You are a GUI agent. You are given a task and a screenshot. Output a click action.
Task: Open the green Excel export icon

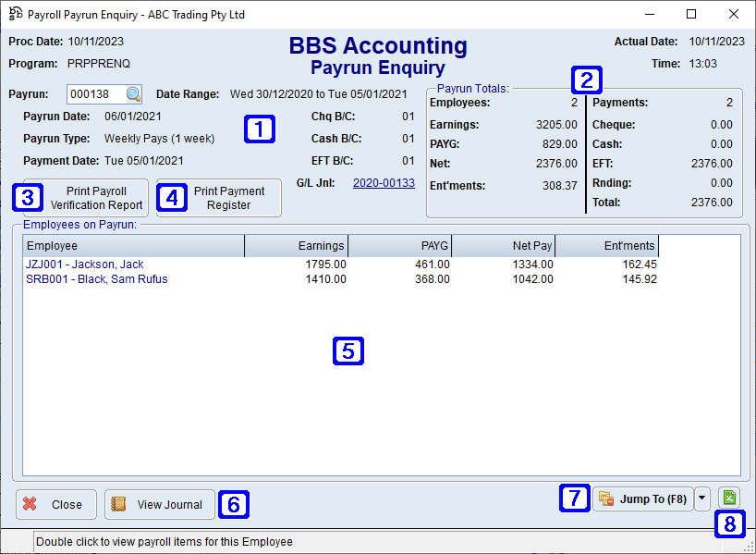point(729,497)
